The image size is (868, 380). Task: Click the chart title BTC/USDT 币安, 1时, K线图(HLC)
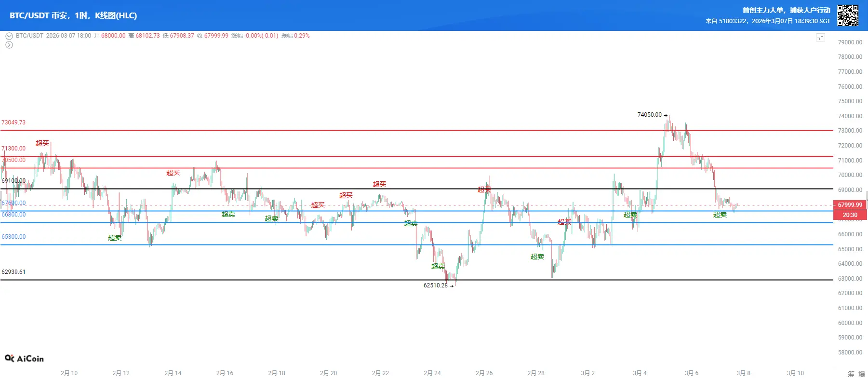[x=73, y=15]
